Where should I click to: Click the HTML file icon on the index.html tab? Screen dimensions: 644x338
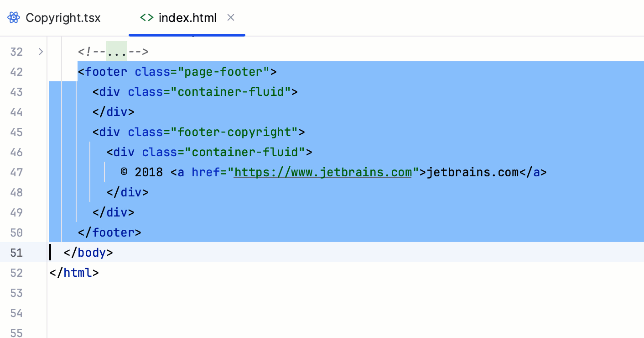coord(146,17)
